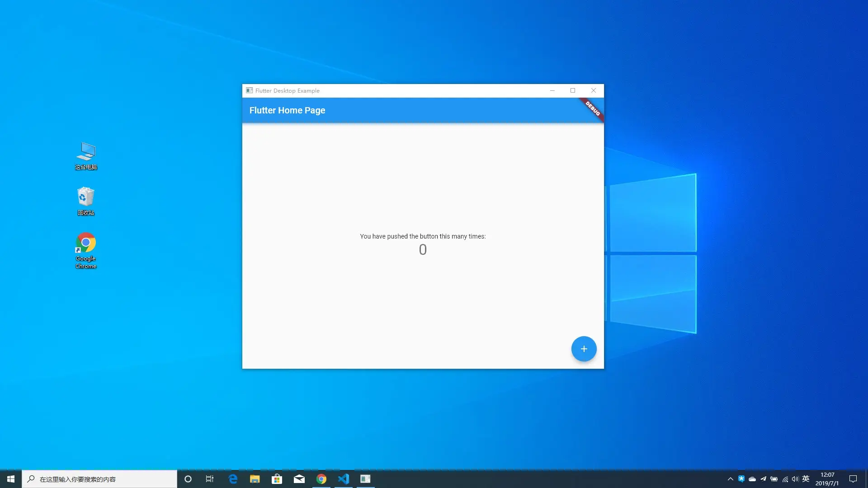Image resolution: width=868 pixels, height=488 pixels.
Task: Open the Action Center notifications
Action: click(853, 479)
